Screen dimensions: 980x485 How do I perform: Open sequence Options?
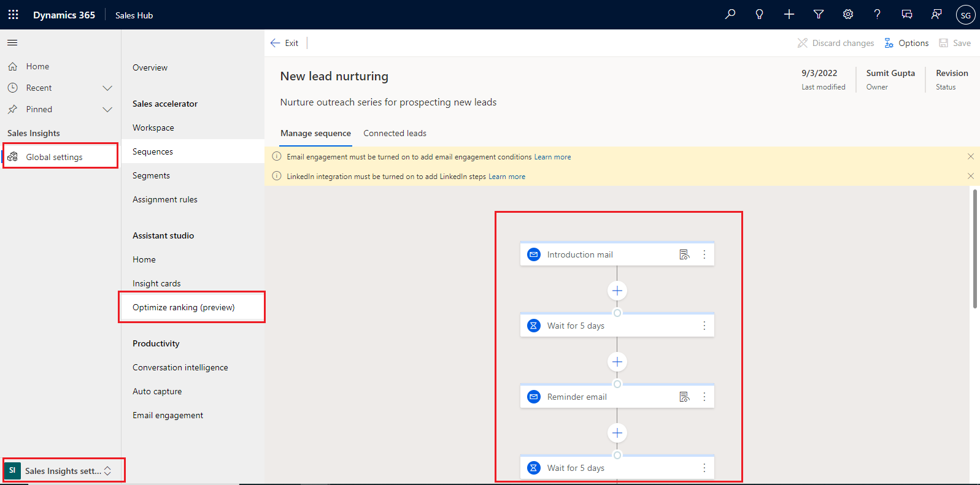click(x=906, y=43)
